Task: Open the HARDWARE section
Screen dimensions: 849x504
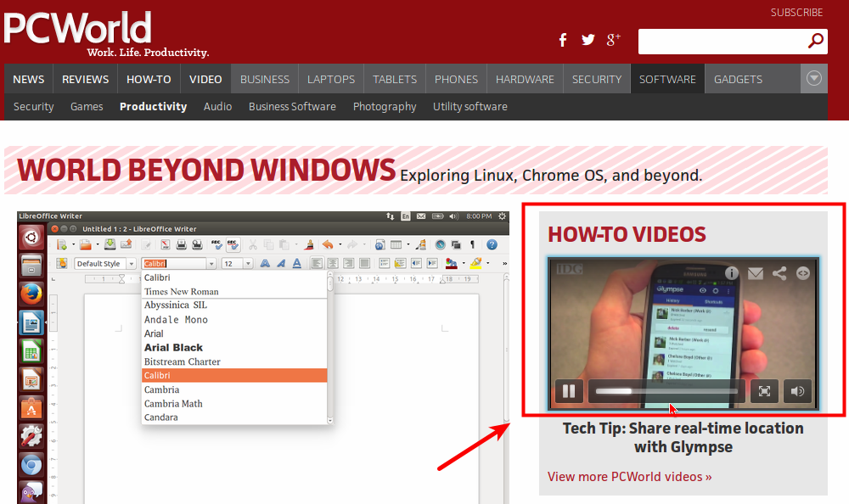Action: click(x=525, y=79)
